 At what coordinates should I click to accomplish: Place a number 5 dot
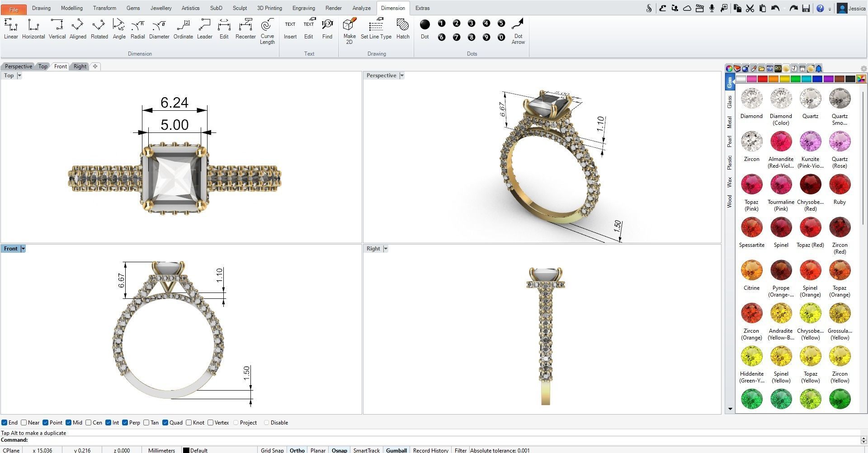[x=501, y=24]
